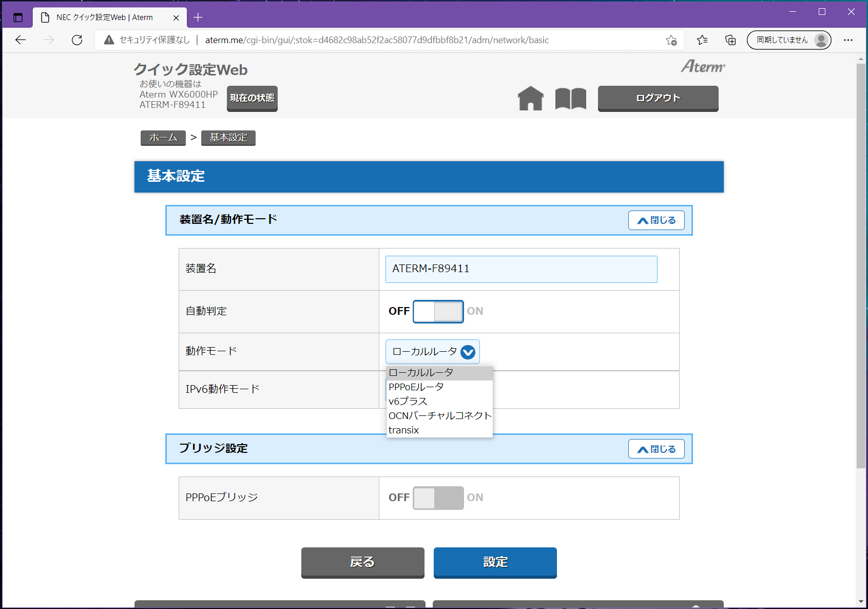868x609 pixels.
Task: Click the 基本設定 breadcrumb button
Action: coord(228,138)
